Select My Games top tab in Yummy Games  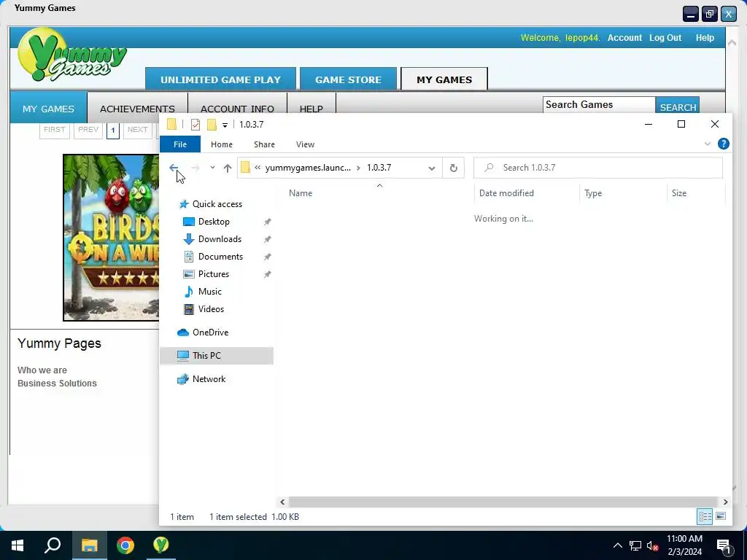[444, 79]
